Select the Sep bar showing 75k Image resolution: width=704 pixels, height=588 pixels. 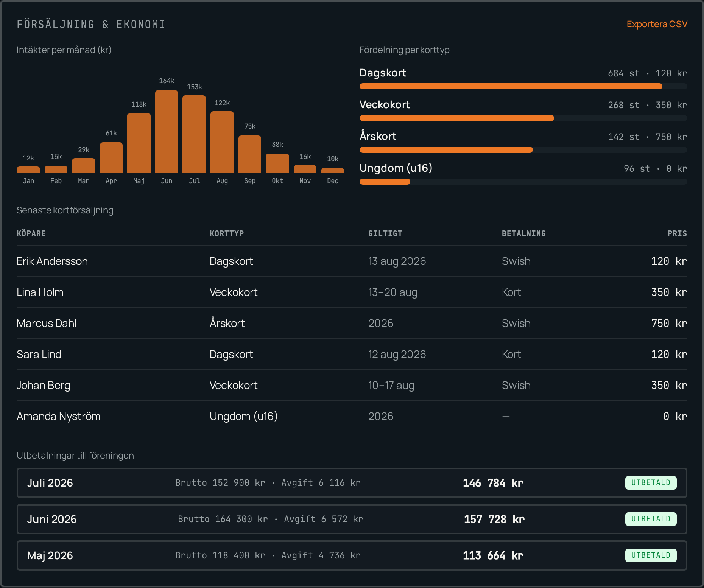coord(250,154)
